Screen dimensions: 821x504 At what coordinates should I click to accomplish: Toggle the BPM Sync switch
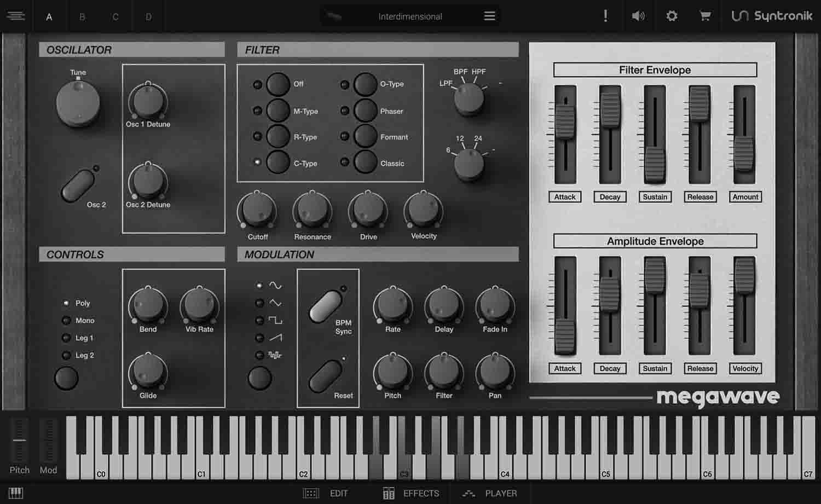[326, 306]
